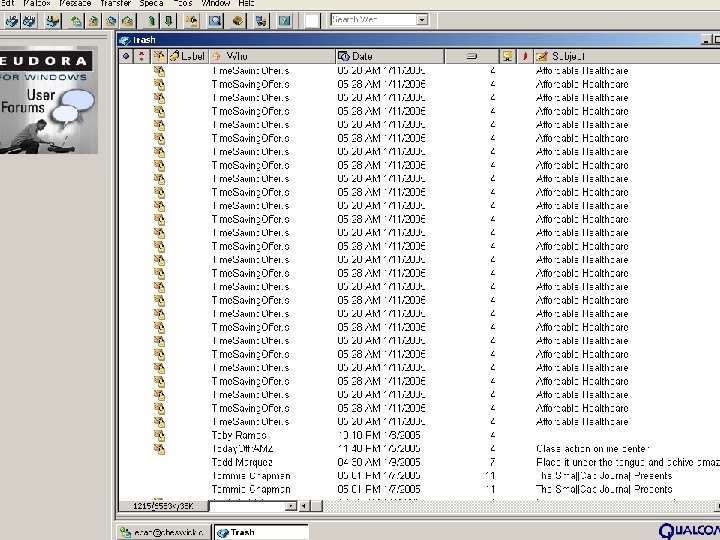Click the Reply All toolbar icon
Image resolution: width=720 pixels, height=540 pixels.
coord(111,21)
